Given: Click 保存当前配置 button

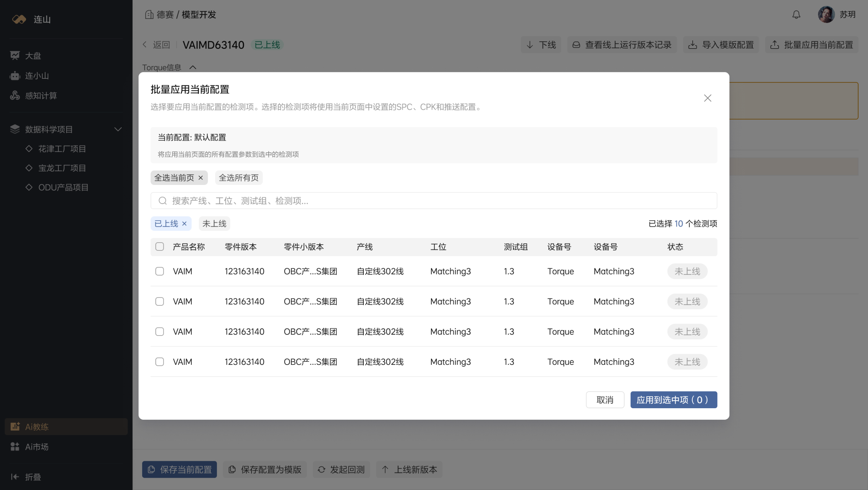Looking at the screenshot, I should (x=179, y=469).
